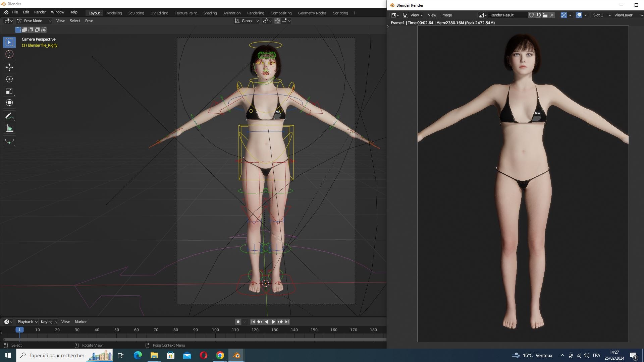Click the new image copy icon
Viewport: 644px width, 362px height.
point(538,15)
